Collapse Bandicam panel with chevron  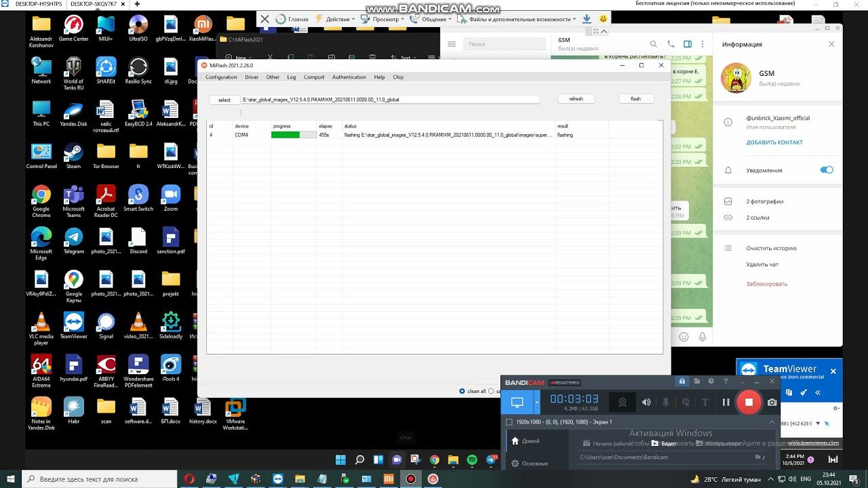[x=772, y=422]
